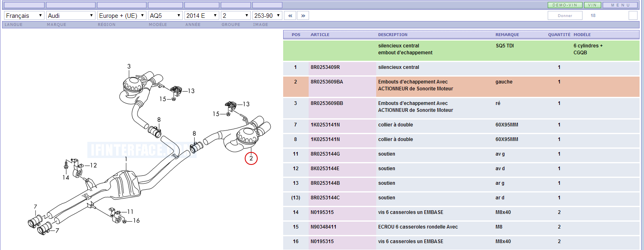Open the MENU item at top right

(x=621, y=5)
